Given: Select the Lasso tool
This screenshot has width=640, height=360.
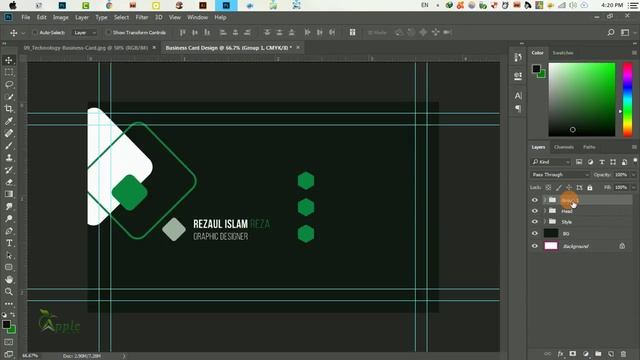Looking at the screenshot, I should point(9,84).
